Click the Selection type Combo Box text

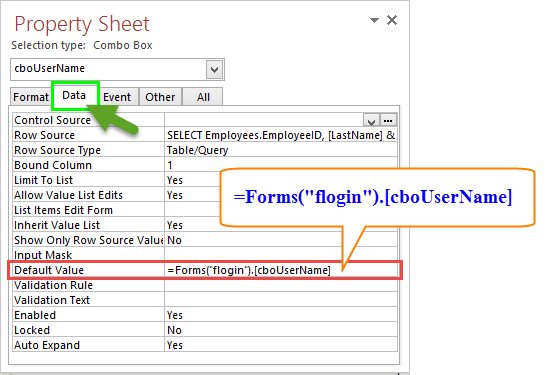coord(82,45)
